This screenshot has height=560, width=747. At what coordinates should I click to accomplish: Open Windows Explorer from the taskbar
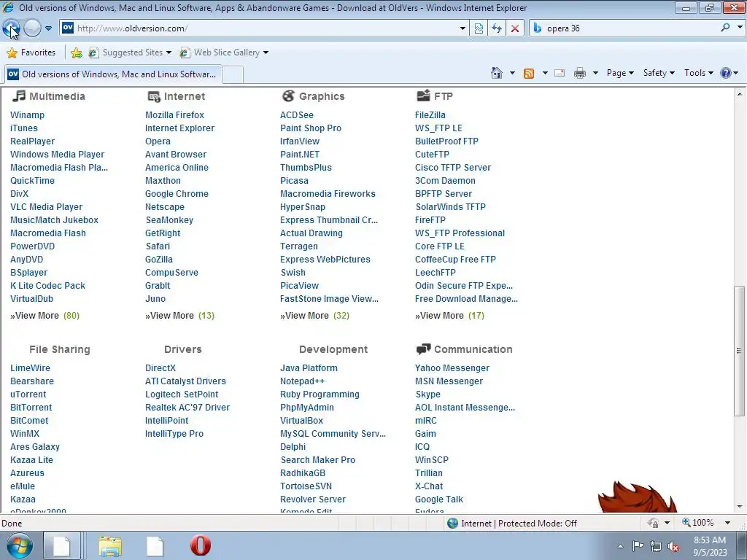pyautogui.click(x=110, y=545)
